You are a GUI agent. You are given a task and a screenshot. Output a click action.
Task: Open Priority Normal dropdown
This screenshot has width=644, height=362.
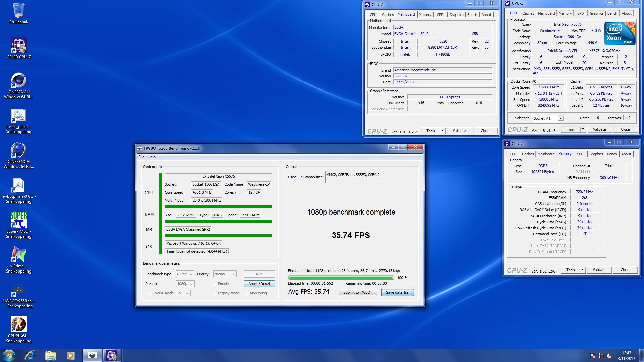click(x=225, y=274)
